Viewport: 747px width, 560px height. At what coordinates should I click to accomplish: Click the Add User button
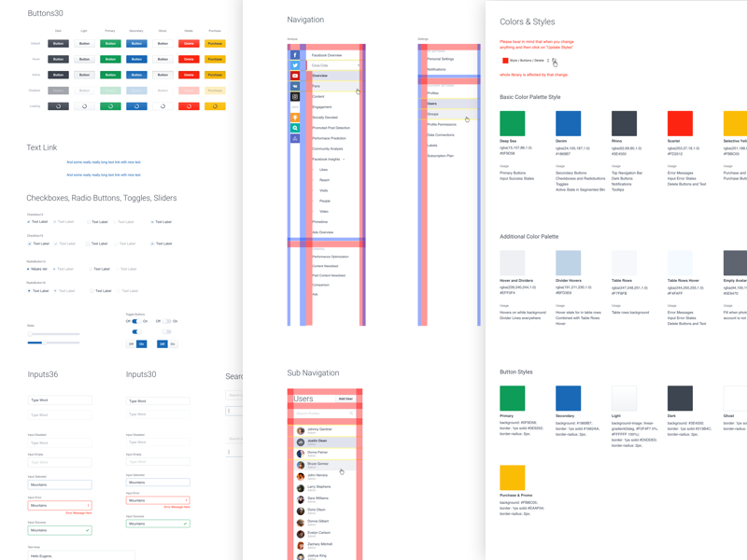point(345,399)
